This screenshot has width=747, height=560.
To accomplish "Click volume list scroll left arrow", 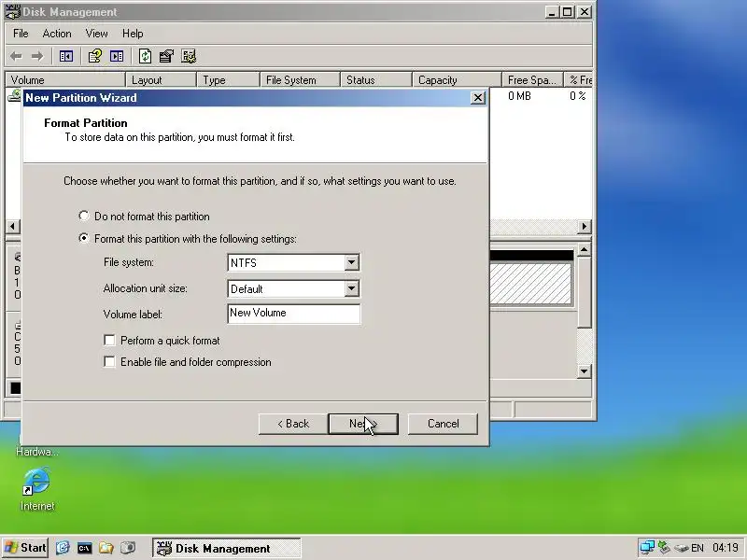I will pos(13,226).
